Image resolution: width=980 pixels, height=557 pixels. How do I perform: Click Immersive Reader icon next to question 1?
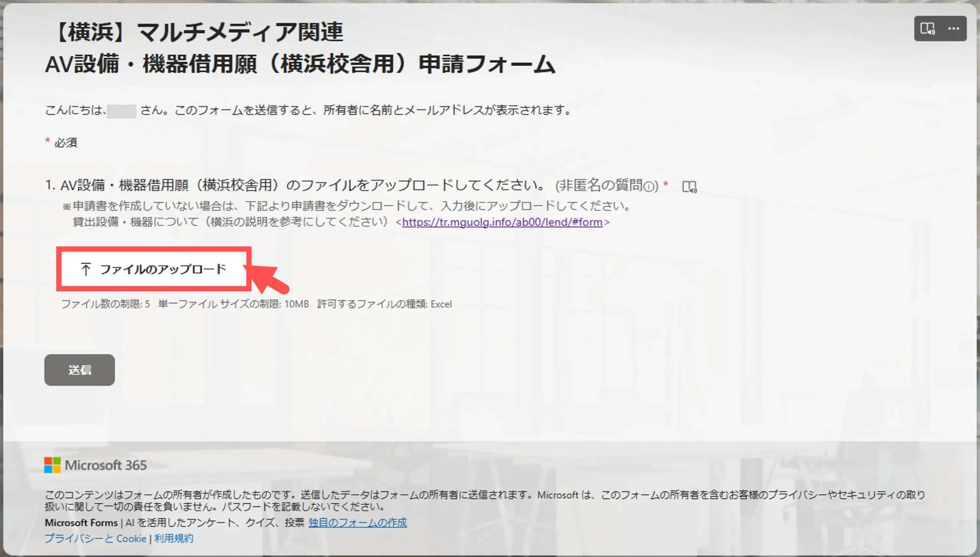click(689, 187)
